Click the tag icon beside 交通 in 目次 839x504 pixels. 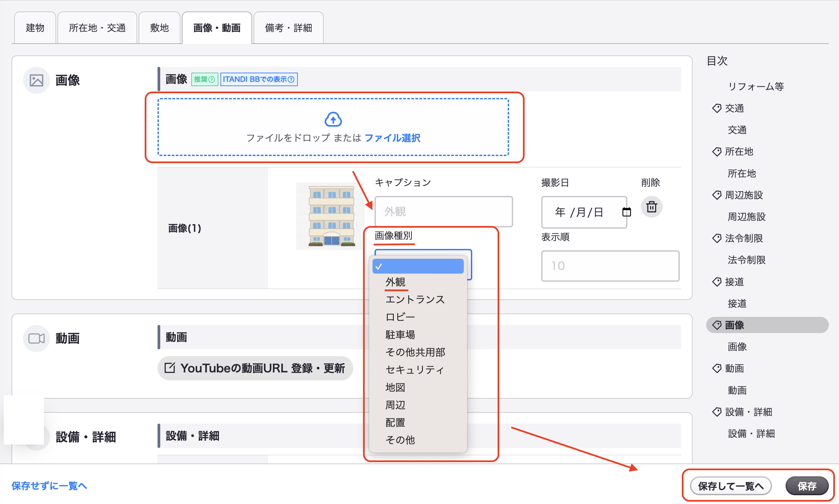(716, 108)
